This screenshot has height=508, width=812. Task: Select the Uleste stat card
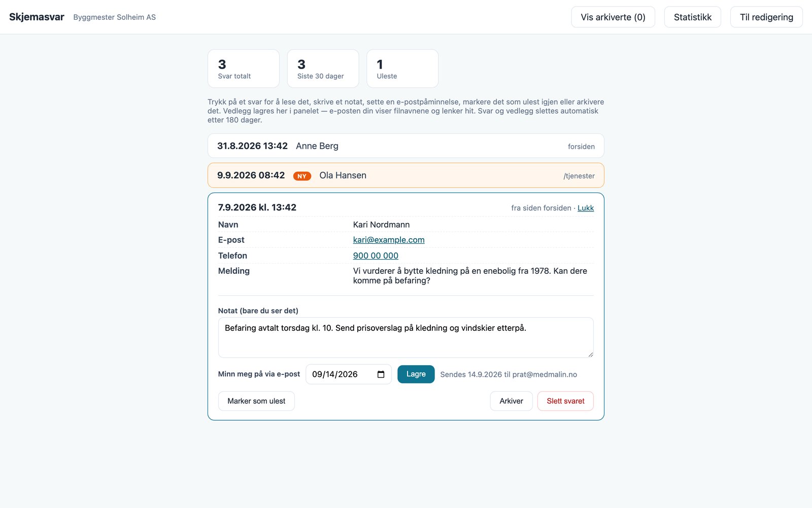402,69
